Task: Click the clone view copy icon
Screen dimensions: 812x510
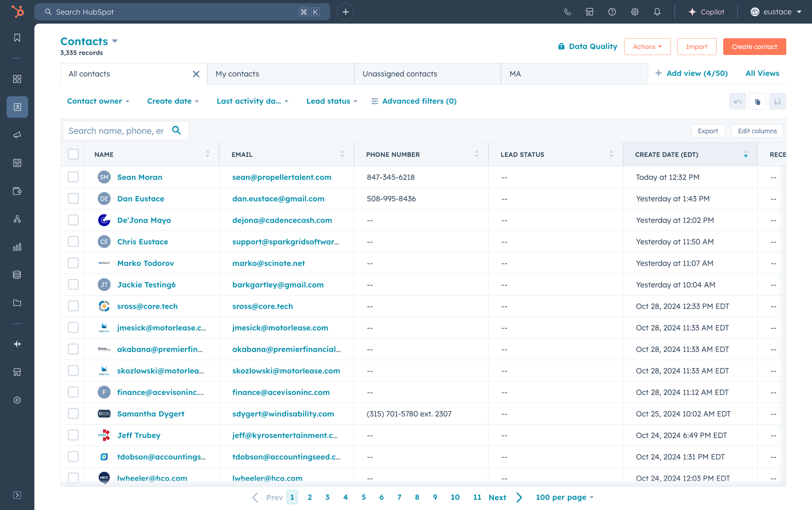Action: tap(757, 101)
